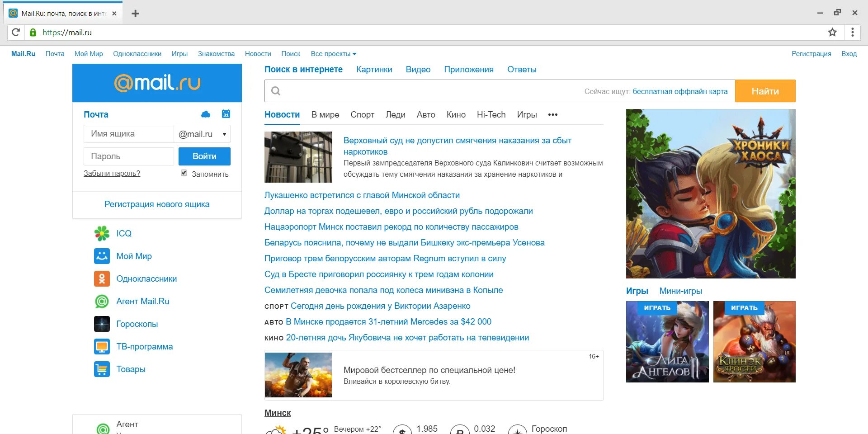Select the Hi-Tech news tab
The image size is (868, 434).
[x=491, y=115]
